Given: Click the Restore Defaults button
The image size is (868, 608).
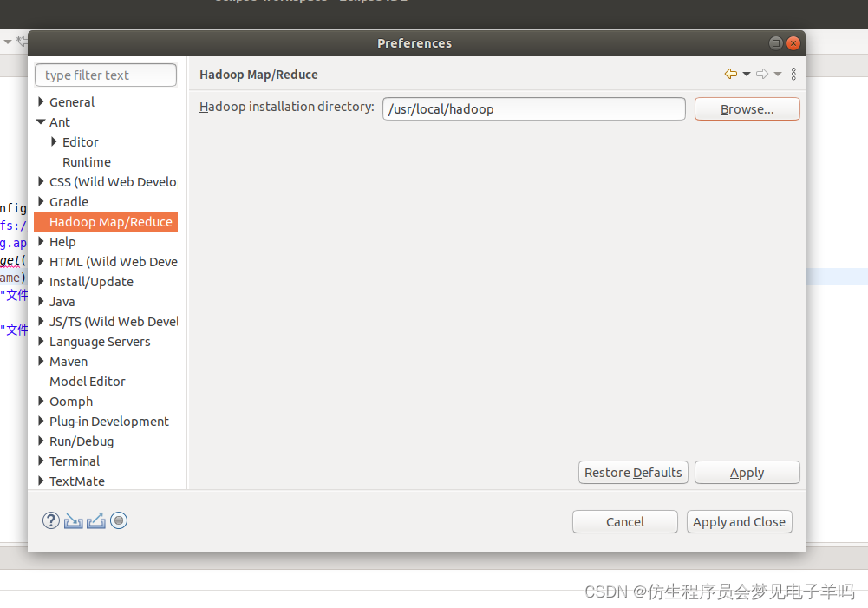Looking at the screenshot, I should coord(633,473).
